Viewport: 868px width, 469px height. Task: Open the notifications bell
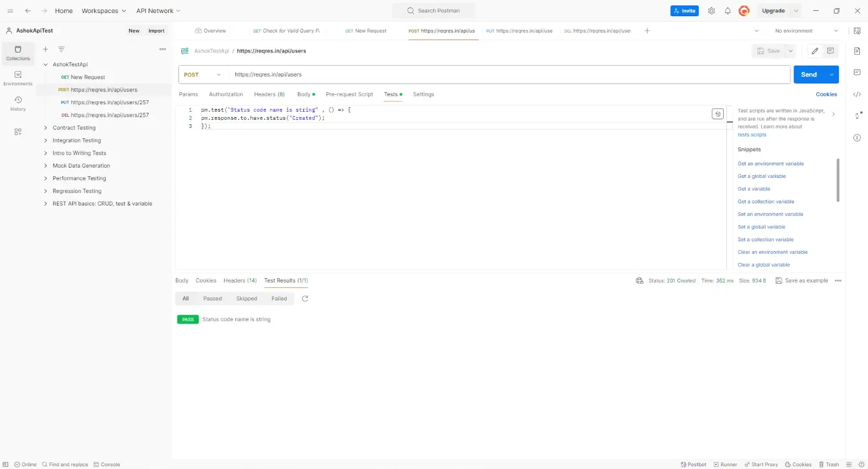click(727, 11)
